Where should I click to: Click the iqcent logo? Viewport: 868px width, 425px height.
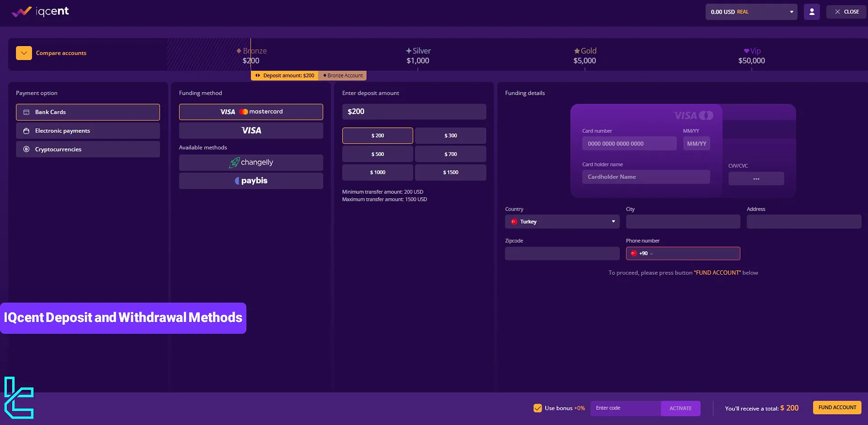click(40, 11)
